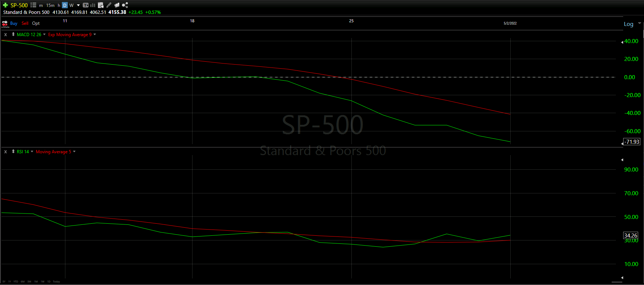644x285 pixels.
Task: Close the RSI panel with its x
Action: 5,152
